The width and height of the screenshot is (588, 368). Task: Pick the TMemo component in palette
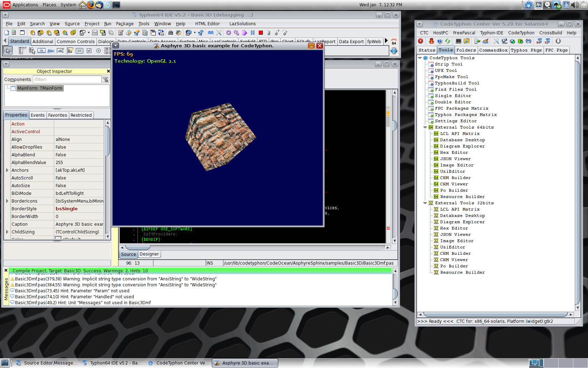pos(70,51)
